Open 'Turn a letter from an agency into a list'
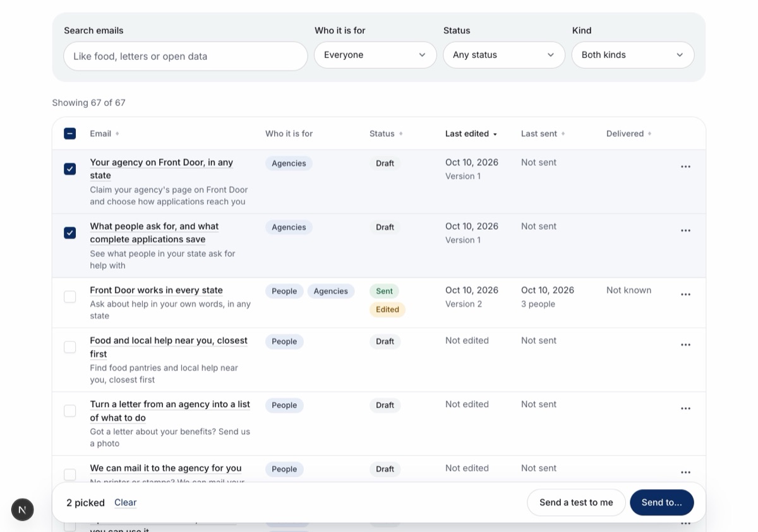758x532 pixels. 170,411
